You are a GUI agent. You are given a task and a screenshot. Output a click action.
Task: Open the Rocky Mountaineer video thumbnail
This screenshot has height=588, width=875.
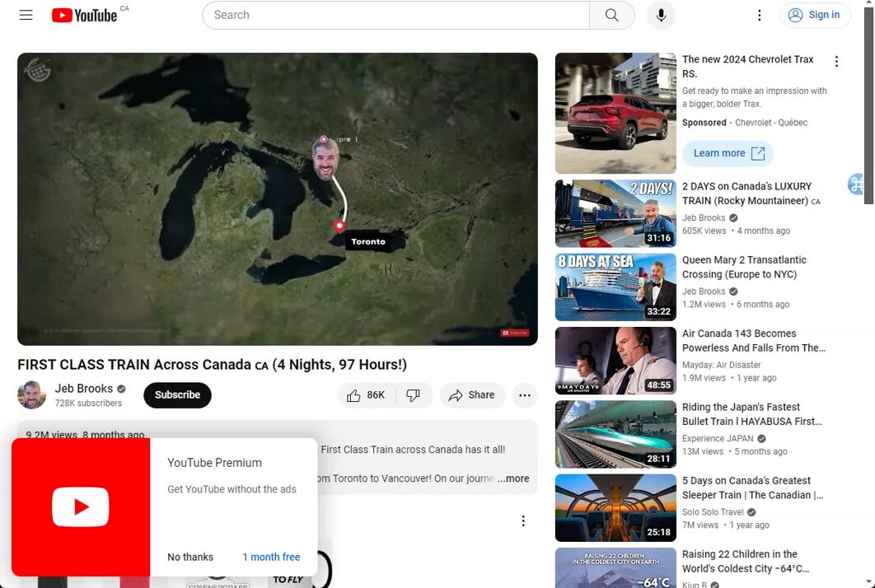click(x=615, y=213)
